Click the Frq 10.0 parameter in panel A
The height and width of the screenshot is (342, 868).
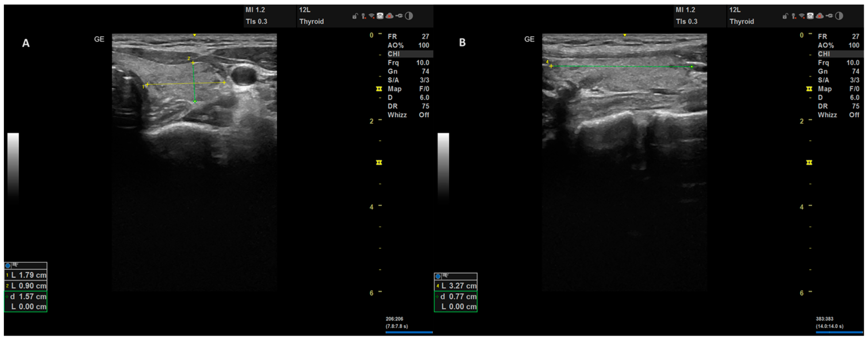point(408,63)
